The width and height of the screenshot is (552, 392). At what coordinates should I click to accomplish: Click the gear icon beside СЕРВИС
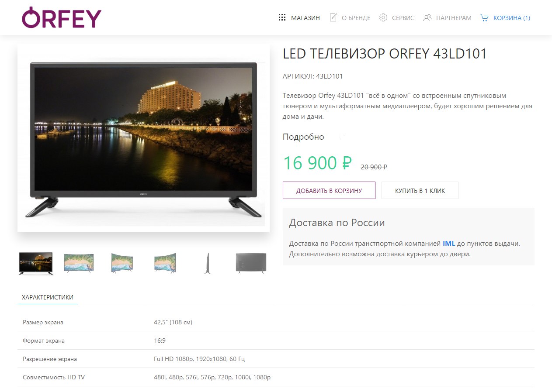point(383,17)
